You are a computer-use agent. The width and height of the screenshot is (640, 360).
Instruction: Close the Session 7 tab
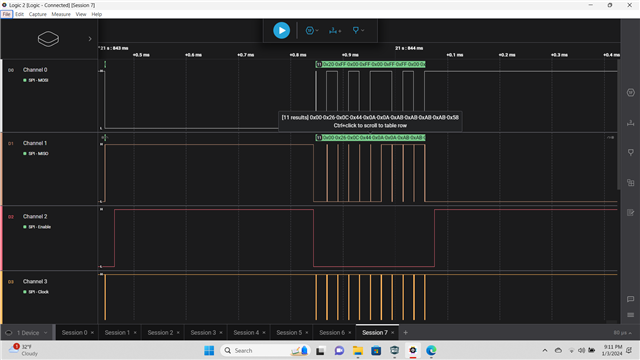pos(393,333)
